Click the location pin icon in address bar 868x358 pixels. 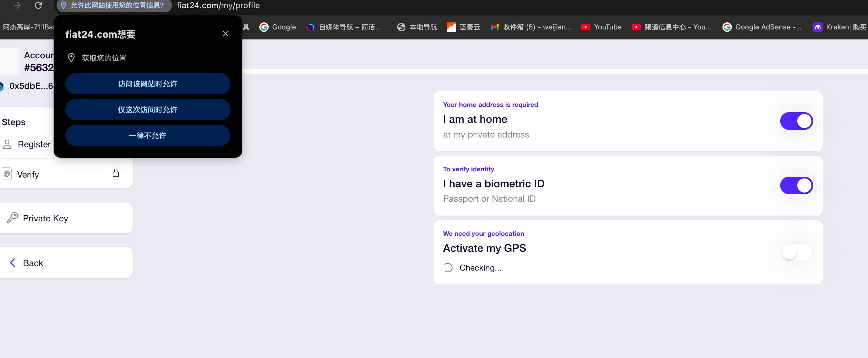63,5
